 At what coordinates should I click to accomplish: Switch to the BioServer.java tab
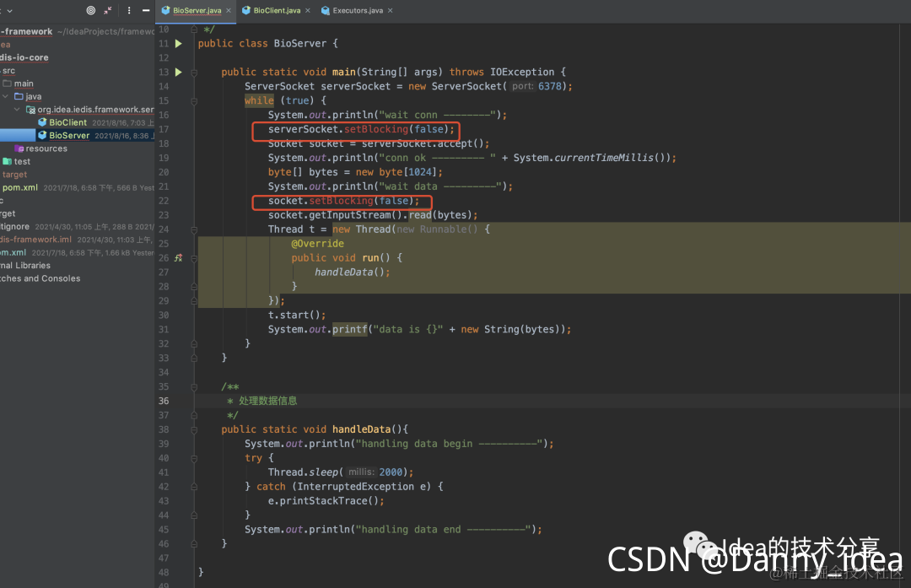pos(197,10)
